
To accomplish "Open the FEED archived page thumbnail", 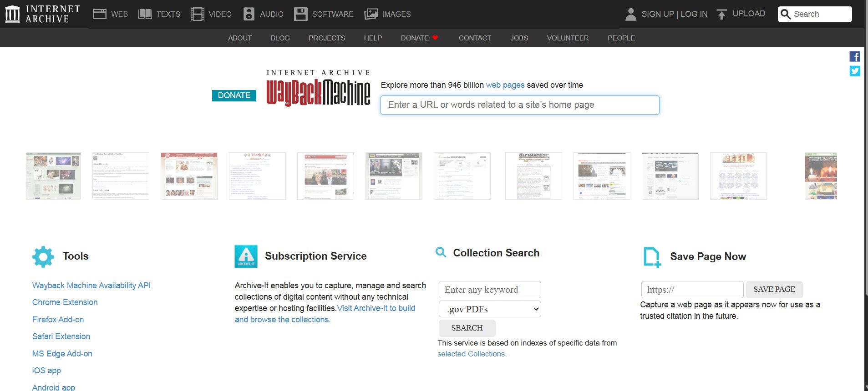I will [738, 176].
